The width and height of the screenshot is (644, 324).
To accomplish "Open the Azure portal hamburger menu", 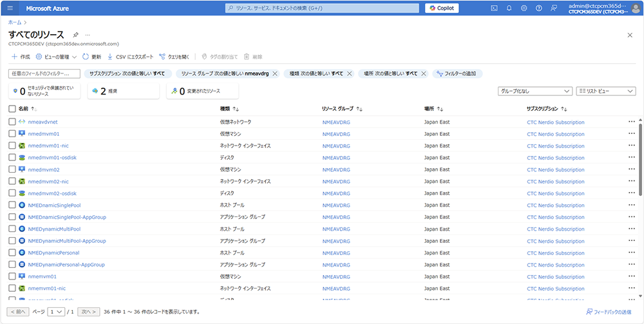I will [10, 8].
